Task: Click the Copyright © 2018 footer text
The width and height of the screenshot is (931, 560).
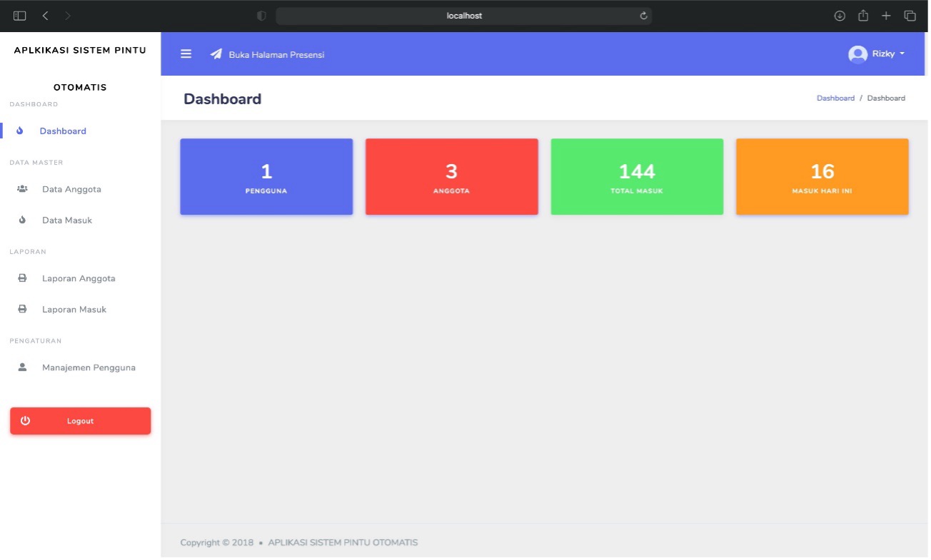Action: (x=217, y=543)
